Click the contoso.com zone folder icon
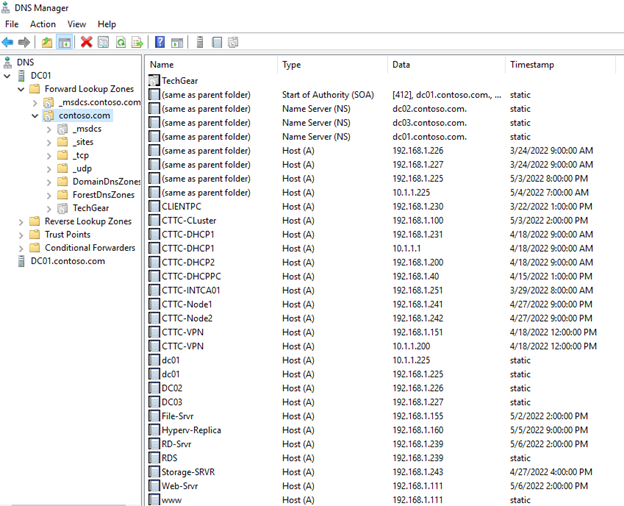The width and height of the screenshot is (624, 506). click(49, 115)
